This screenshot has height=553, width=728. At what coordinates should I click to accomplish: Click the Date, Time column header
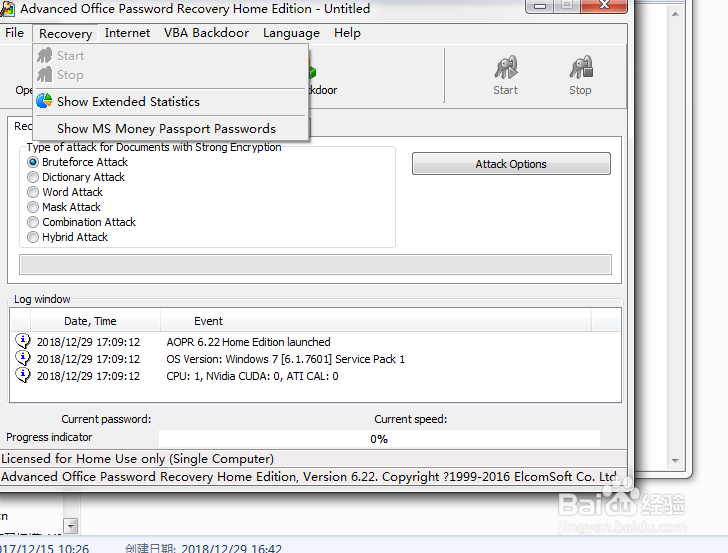point(95,321)
